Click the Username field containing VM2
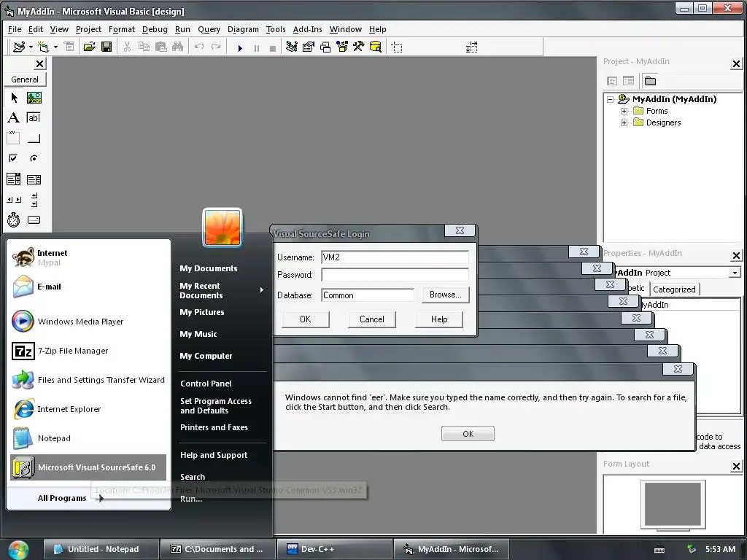Image resolution: width=747 pixels, height=560 pixels. [395, 257]
